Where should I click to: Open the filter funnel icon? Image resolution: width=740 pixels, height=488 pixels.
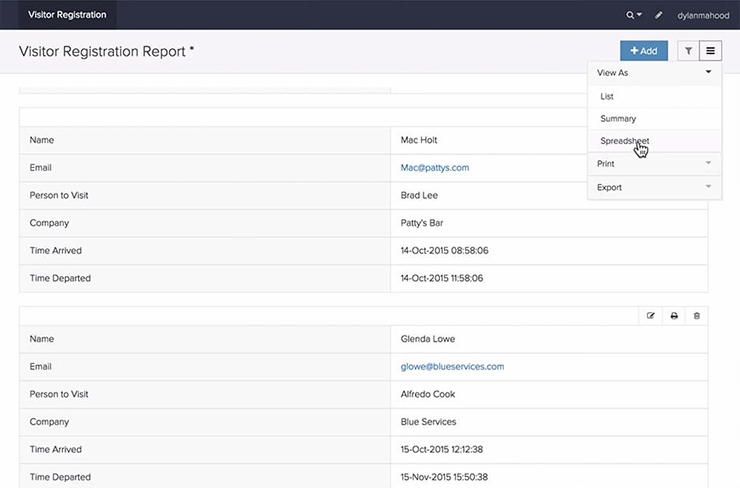pos(688,51)
